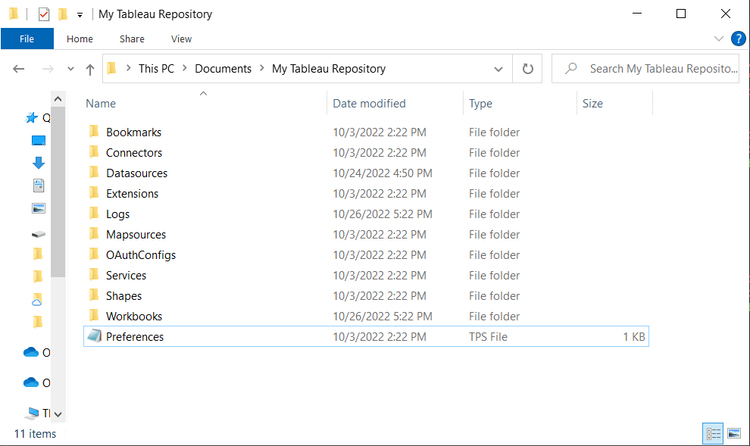The image size is (750, 446).
Task: Click the TPS File type cell
Action: point(488,337)
